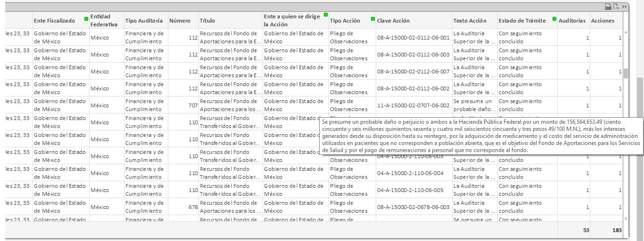
Task: Click Texto Acción cell in the 0707-06-002 row
Action: 475,105
